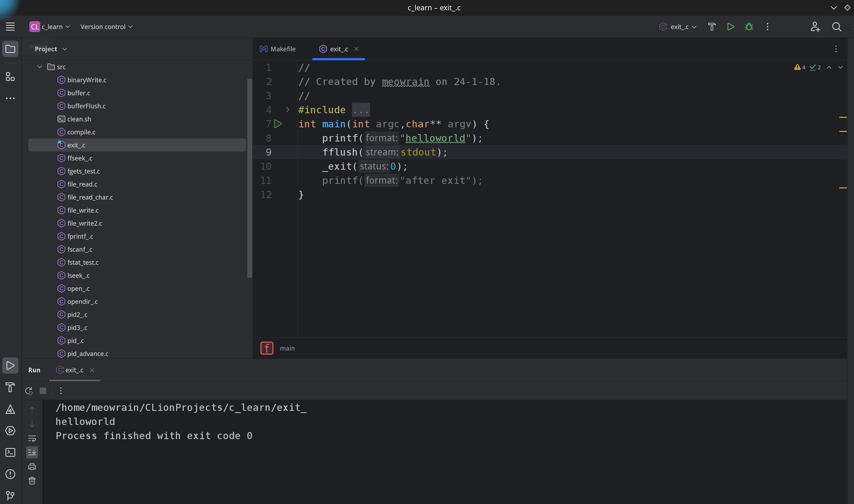Screen dimensions: 854x504
Task: Rerun exit_.c in the Run panel
Action: (x=29, y=391)
